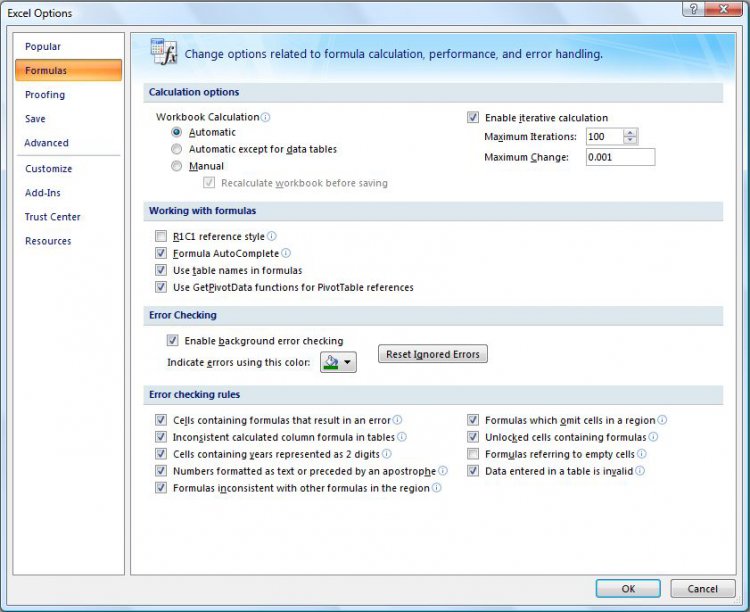Toggle inconsistent calculated column formula in tables
Screen dimensions: 750x612
[x=161, y=437]
